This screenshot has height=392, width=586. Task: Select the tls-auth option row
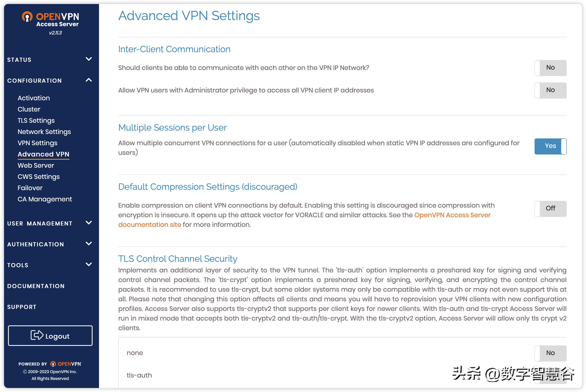coord(139,375)
